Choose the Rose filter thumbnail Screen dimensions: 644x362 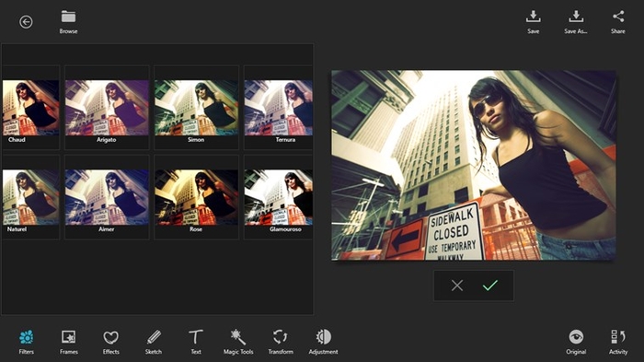(x=196, y=197)
